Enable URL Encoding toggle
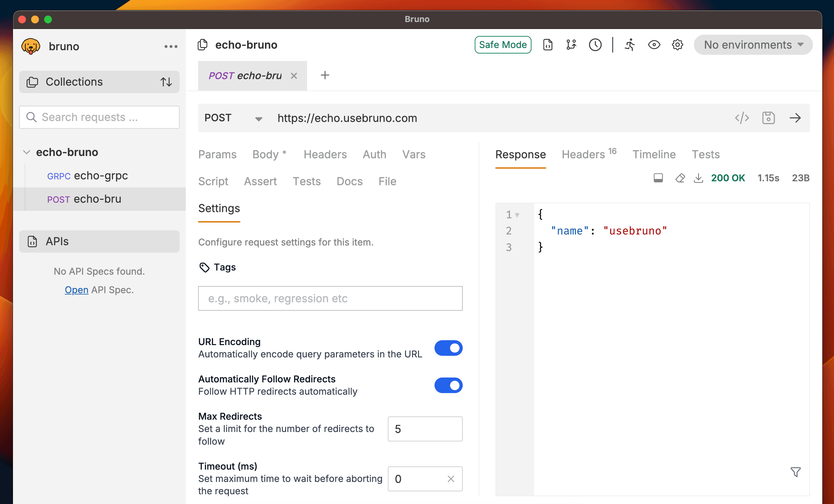The height and width of the screenshot is (504, 834). [x=448, y=348]
